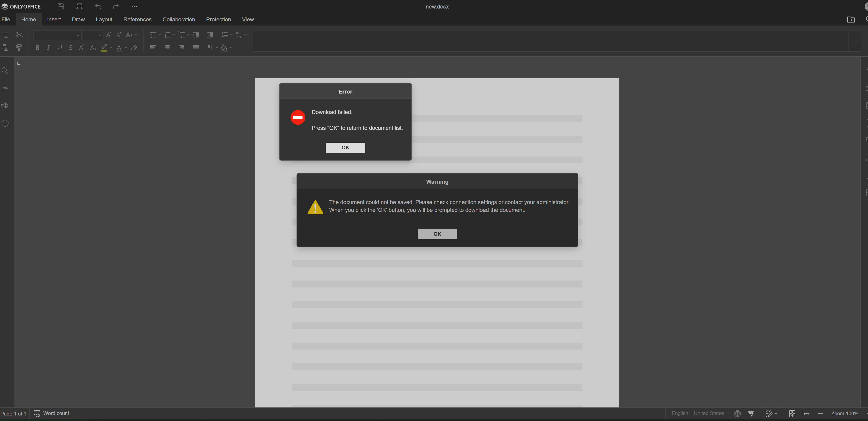The width and height of the screenshot is (868, 421).
Task: Click the Copy style paintbrush icon
Action: coord(19,48)
